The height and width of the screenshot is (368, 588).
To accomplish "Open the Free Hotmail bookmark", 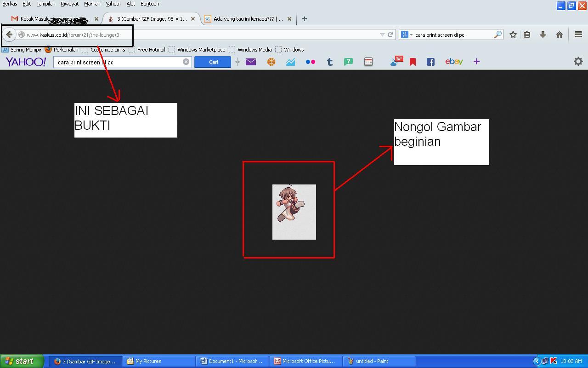I will [147, 49].
